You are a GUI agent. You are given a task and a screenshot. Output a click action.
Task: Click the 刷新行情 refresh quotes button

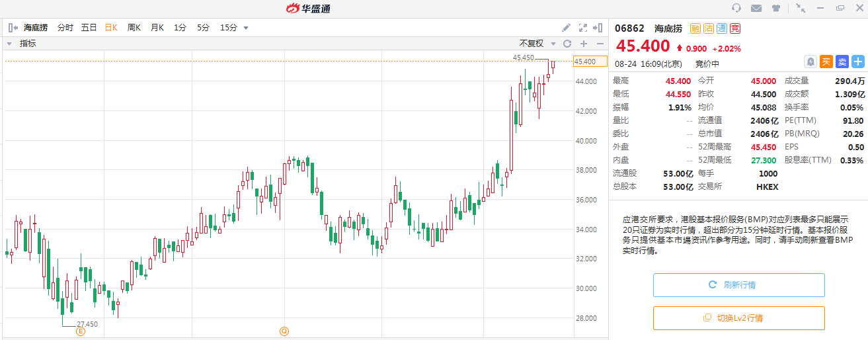coord(739,285)
